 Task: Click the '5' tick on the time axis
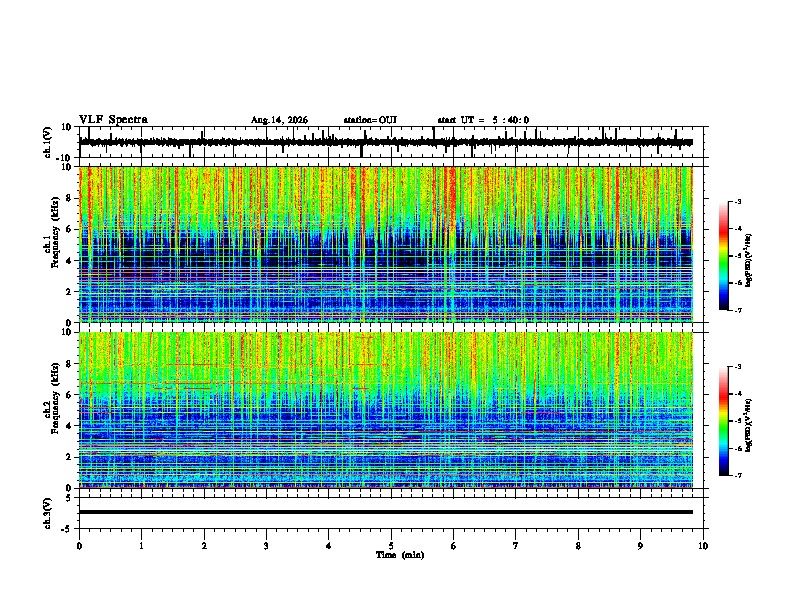coord(391,546)
